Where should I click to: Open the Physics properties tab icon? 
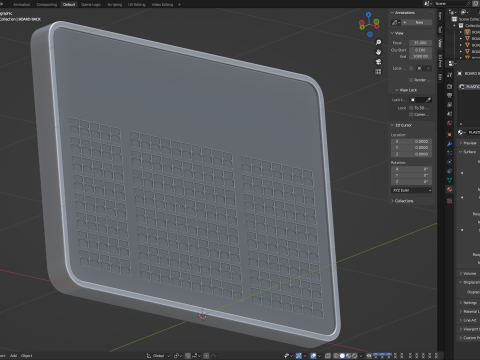[x=450, y=162]
